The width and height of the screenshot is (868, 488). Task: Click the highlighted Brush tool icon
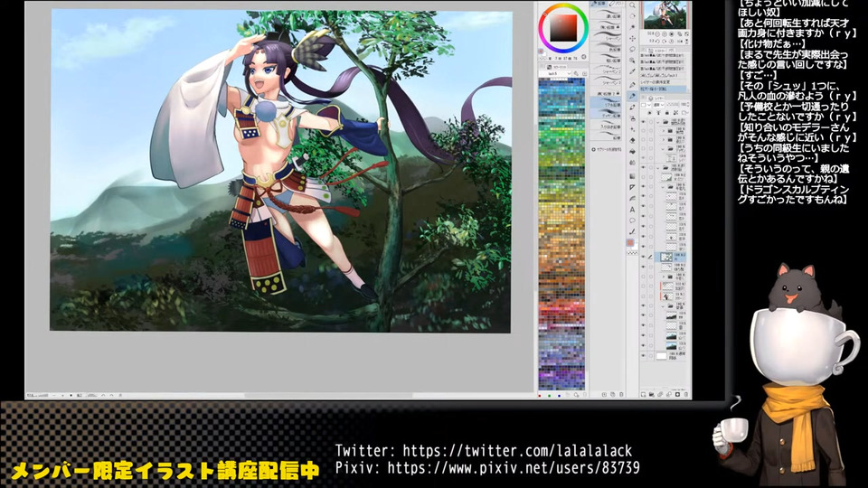pos(632,96)
